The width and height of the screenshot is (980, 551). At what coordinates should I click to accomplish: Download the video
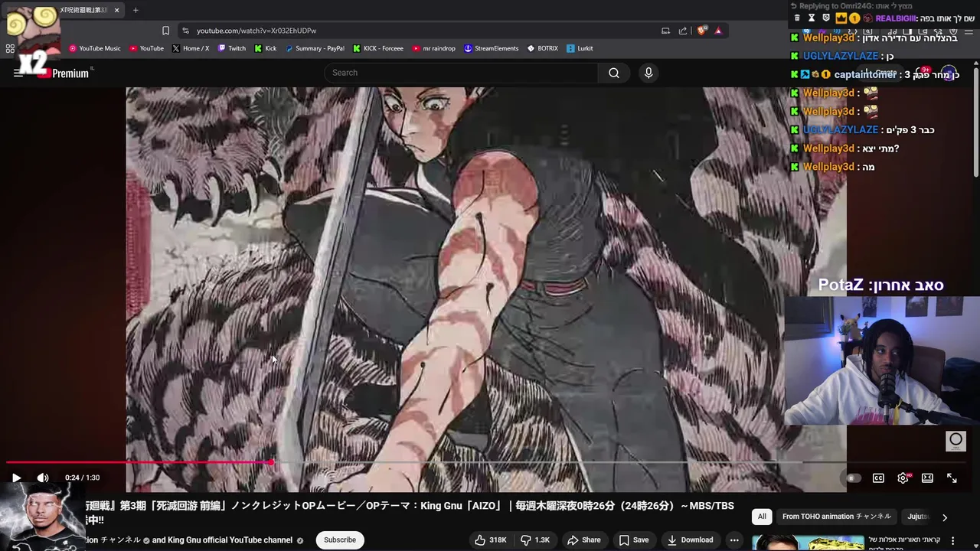pyautogui.click(x=690, y=540)
